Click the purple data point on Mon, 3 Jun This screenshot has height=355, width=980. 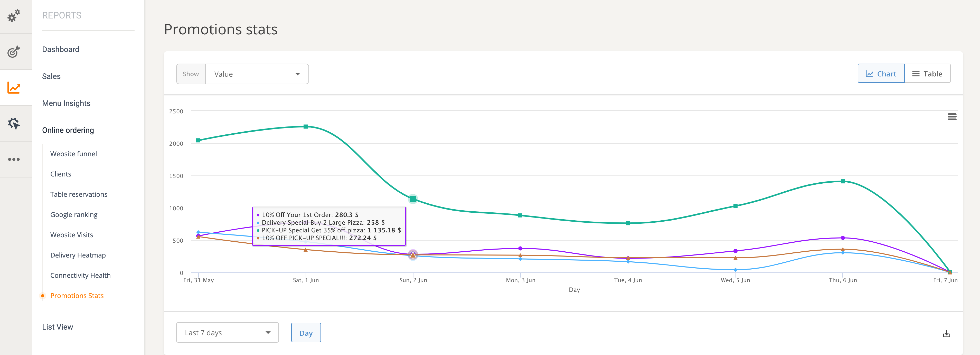point(520,248)
